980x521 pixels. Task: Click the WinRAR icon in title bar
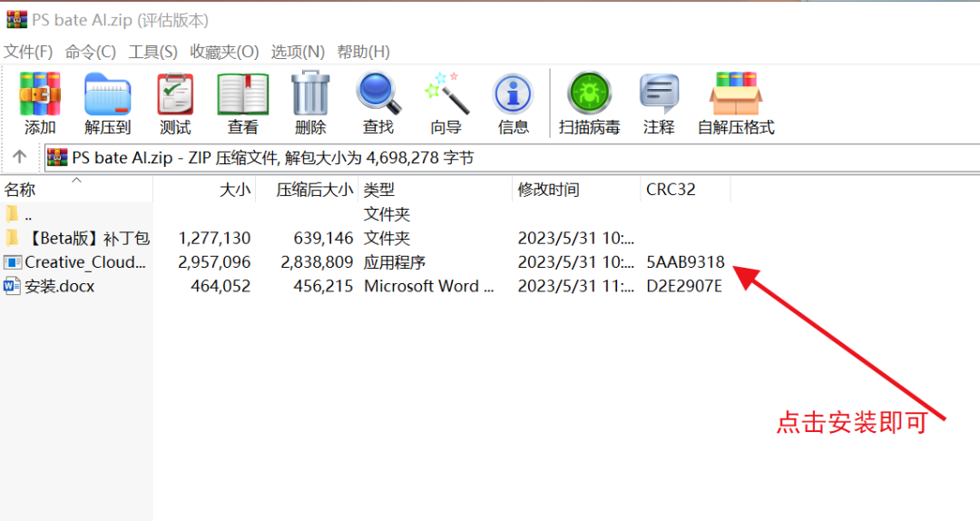(x=17, y=19)
